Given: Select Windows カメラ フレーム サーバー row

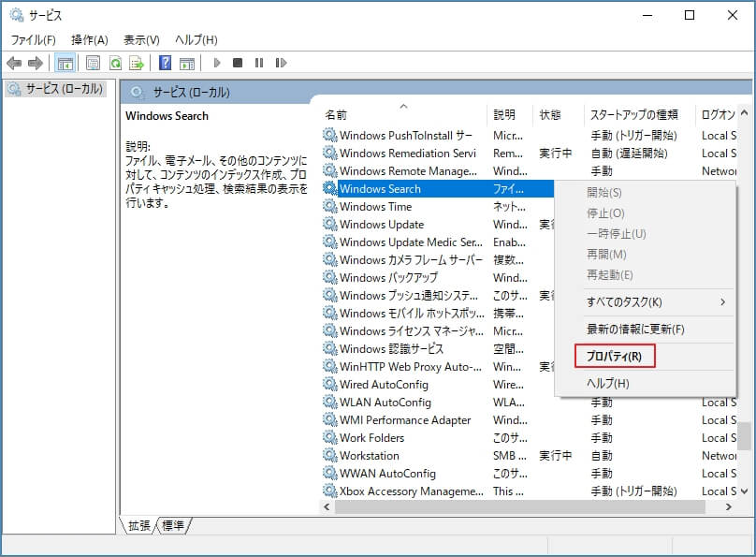Looking at the screenshot, I should (438, 260).
